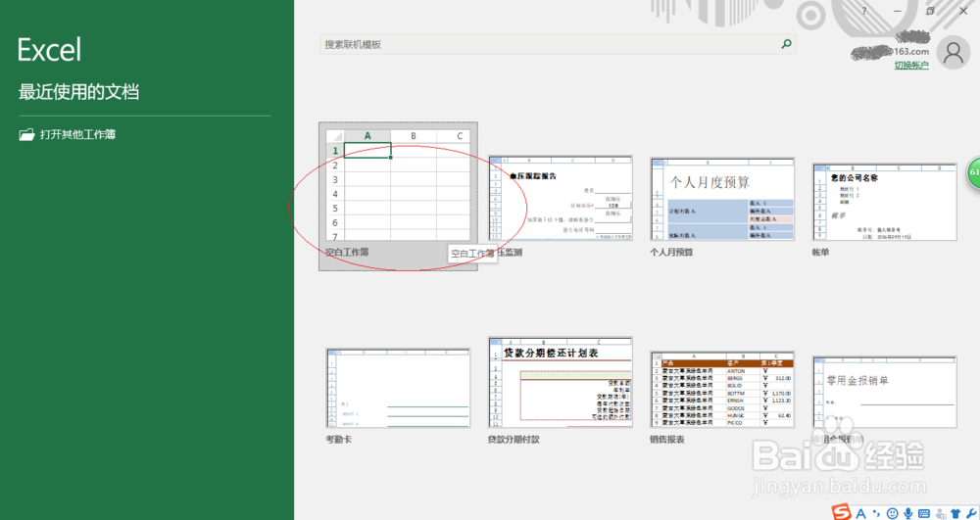
Task: Click the 考勤卡 template label
Action: point(338,440)
